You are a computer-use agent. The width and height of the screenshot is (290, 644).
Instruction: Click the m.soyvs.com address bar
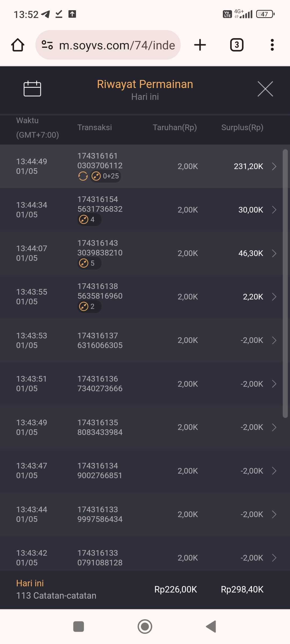click(x=117, y=45)
